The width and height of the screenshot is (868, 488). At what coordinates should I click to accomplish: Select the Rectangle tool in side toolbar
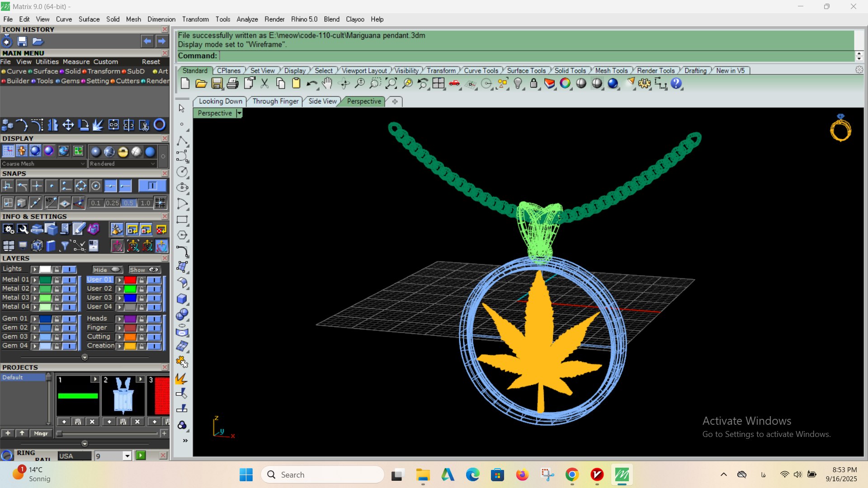[x=182, y=220]
